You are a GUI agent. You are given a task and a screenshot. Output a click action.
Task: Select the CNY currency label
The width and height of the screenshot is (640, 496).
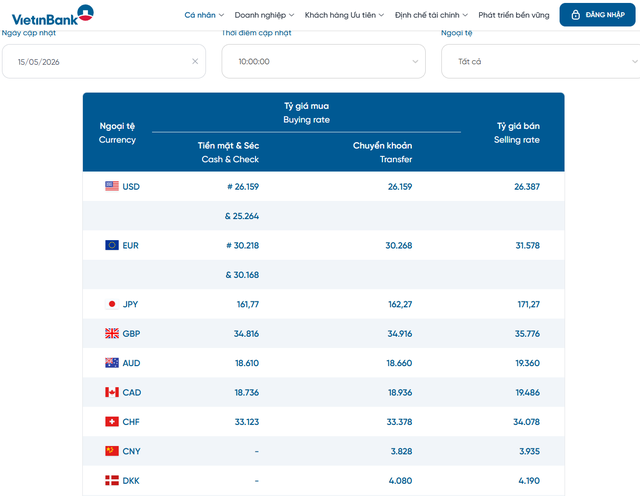(x=131, y=451)
